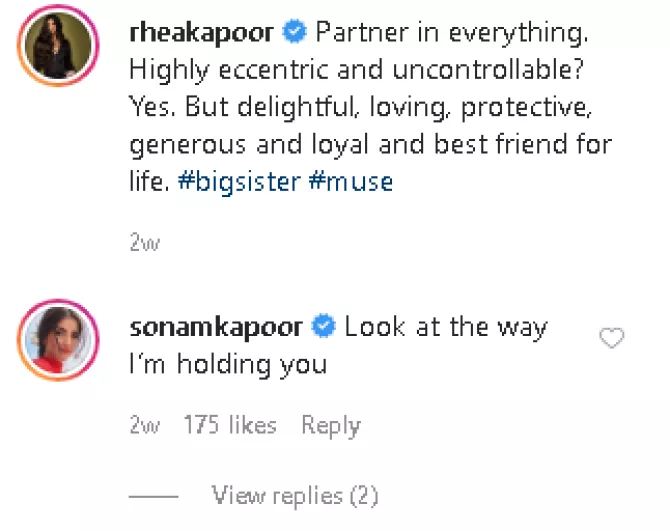Click the verified badge next to rheakapoor
The width and height of the screenshot is (670, 531).
coord(294,32)
